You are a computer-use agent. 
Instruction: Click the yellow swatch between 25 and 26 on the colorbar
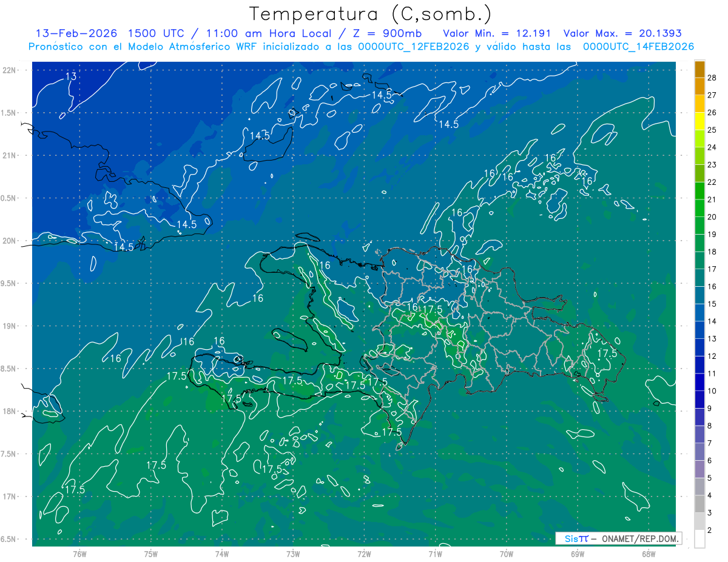(699, 121)
